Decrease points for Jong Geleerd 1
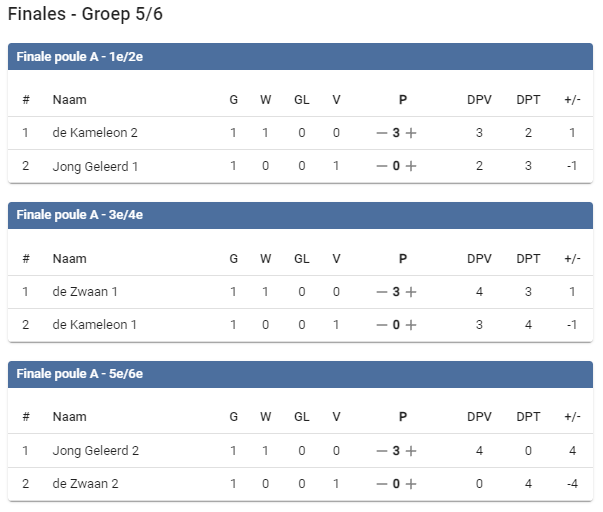The image size is (603, 512). click(381, 166)
